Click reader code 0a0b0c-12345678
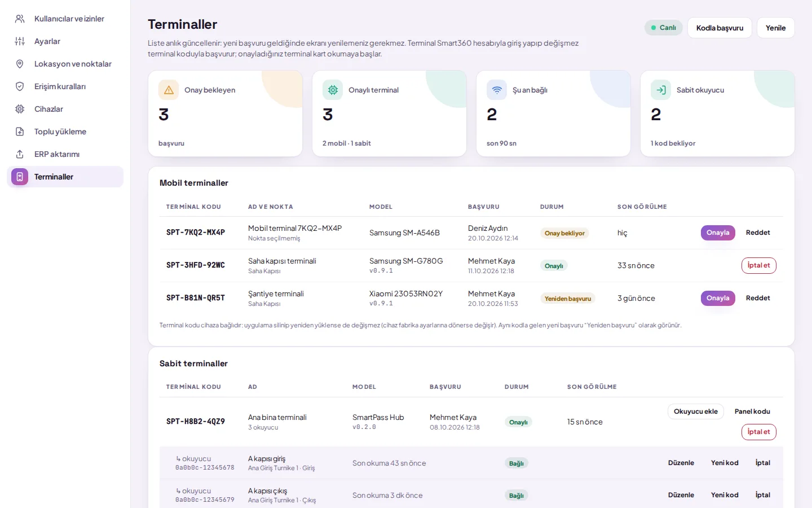812x508 pixels. 205,467
